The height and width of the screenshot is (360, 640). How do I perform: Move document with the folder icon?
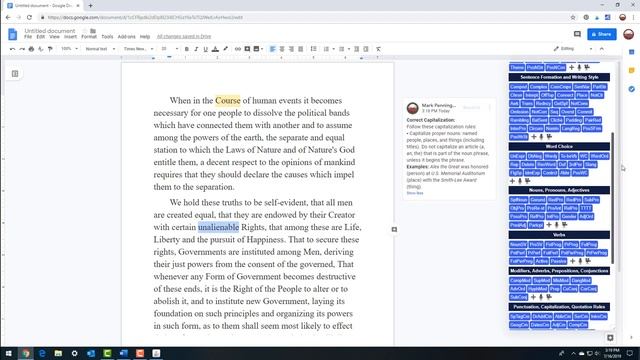coord(93,31)
